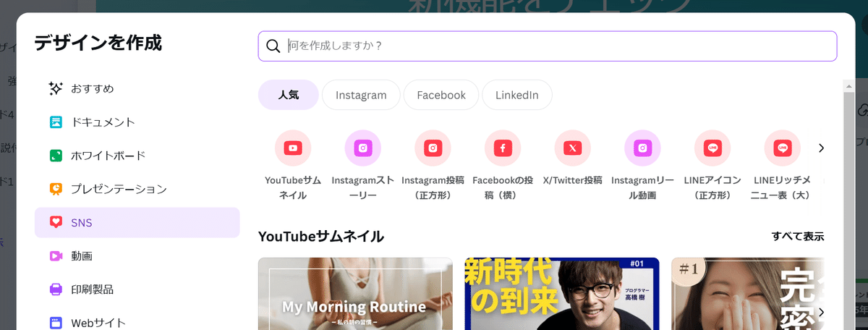Open the ドキュメント category
The width and height of the screenshot is (868, 330).
pos(137,122)
